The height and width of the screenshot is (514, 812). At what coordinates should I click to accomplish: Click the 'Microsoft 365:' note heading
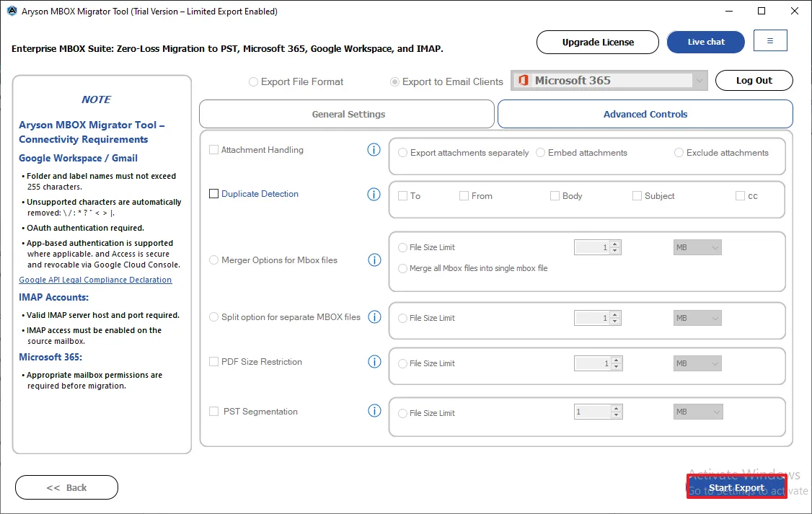(50, 357)
